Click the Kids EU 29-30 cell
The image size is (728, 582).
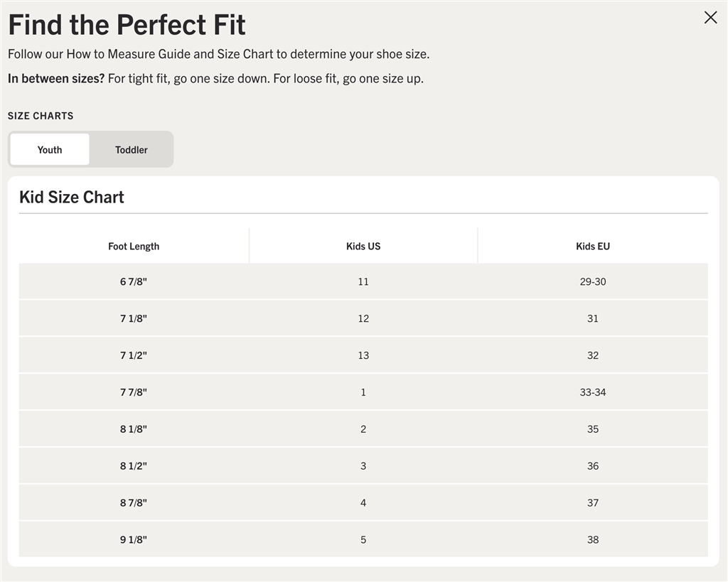[x=592, y=282]
